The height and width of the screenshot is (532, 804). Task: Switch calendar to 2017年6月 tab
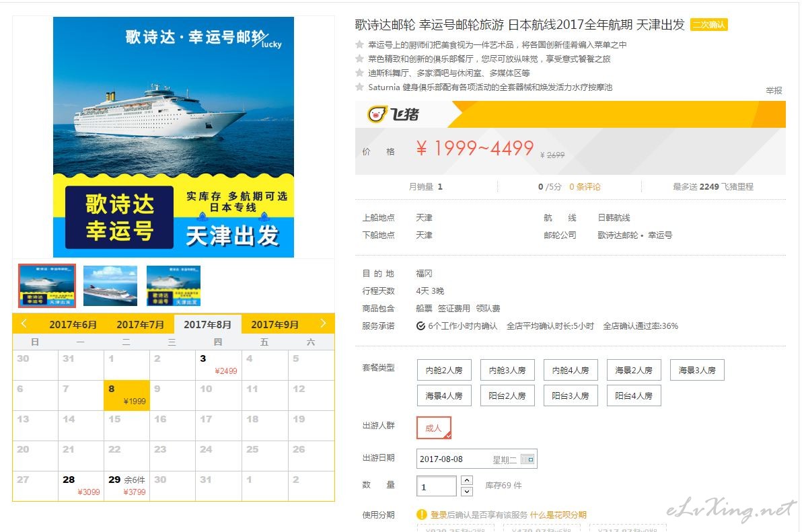pyautogui.click(x=73, y=324)
